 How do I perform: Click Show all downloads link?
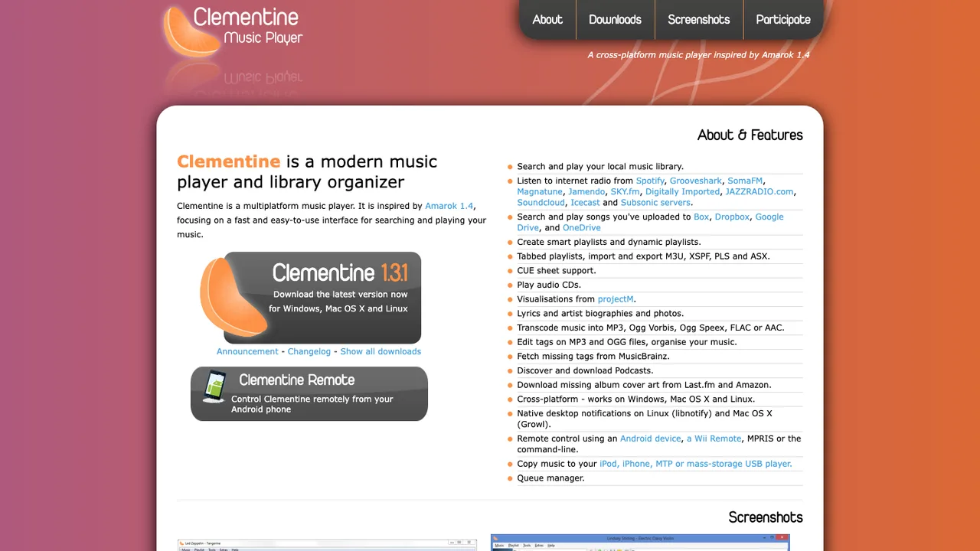tap(381, 351)
